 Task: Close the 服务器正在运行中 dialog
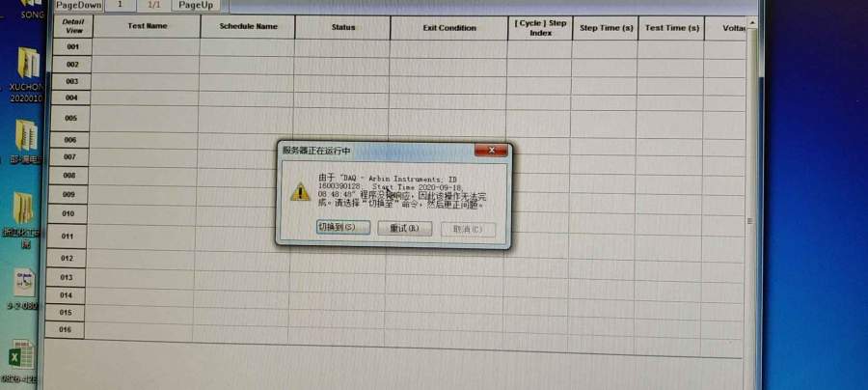tap(491, 151)
